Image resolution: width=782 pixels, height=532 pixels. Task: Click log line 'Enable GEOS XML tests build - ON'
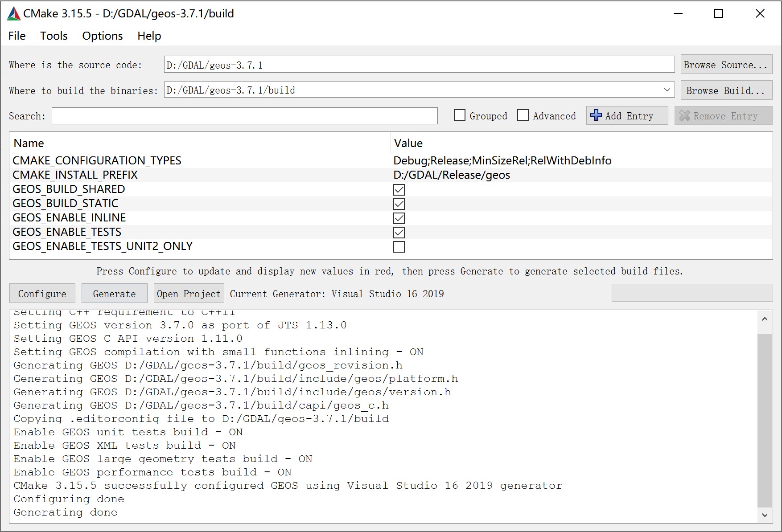(x=125, y=446)
